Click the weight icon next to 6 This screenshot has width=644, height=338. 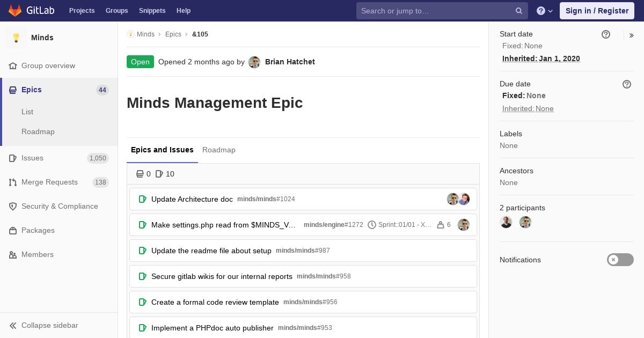pos(441,225)
